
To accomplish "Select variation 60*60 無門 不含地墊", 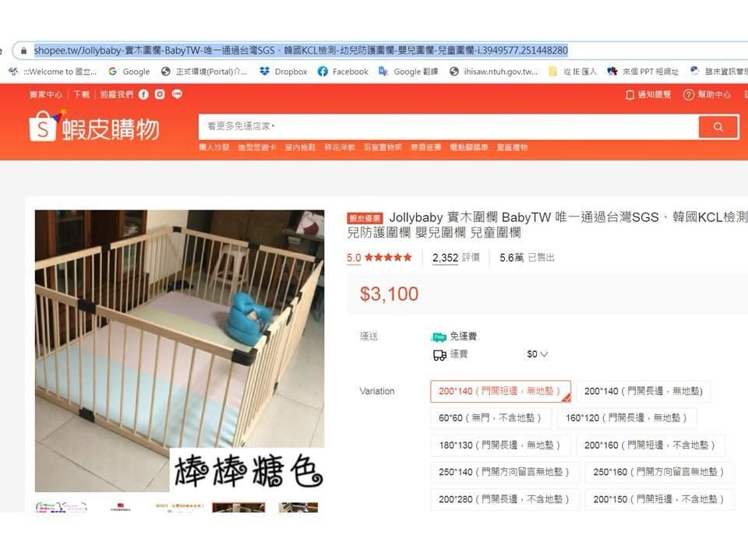I will pos(490,417).
